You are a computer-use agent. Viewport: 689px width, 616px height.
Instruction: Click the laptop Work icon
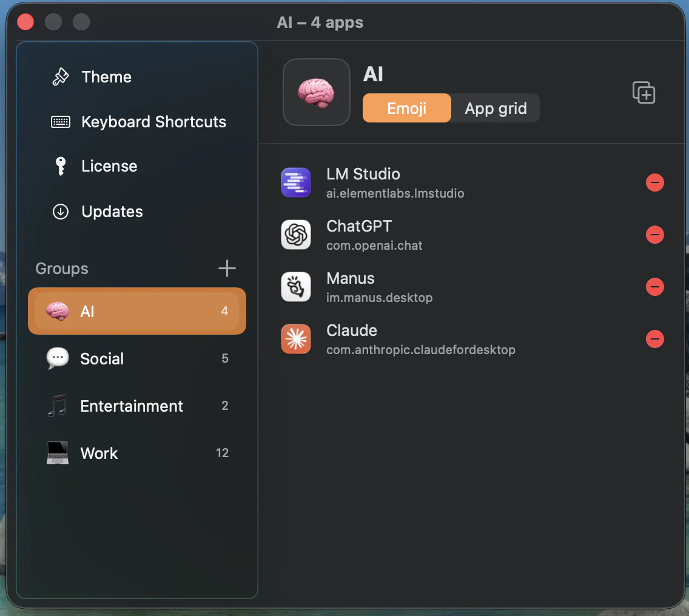(58, 453)
